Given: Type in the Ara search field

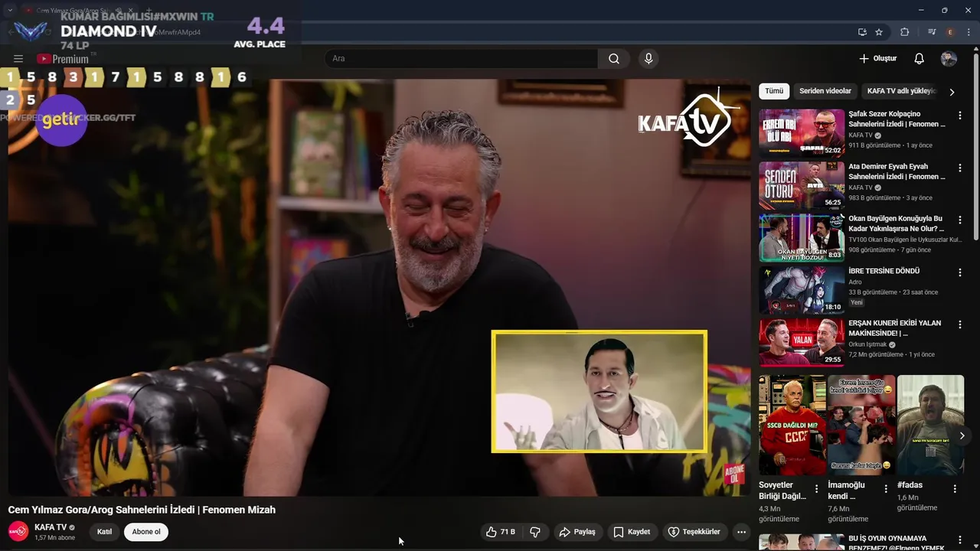Looking at the screenshot, I should tap(461, 59).
